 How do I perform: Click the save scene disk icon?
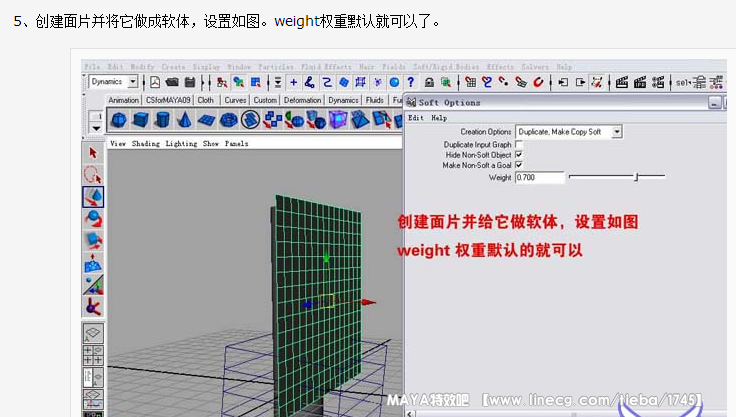[190, 83]
